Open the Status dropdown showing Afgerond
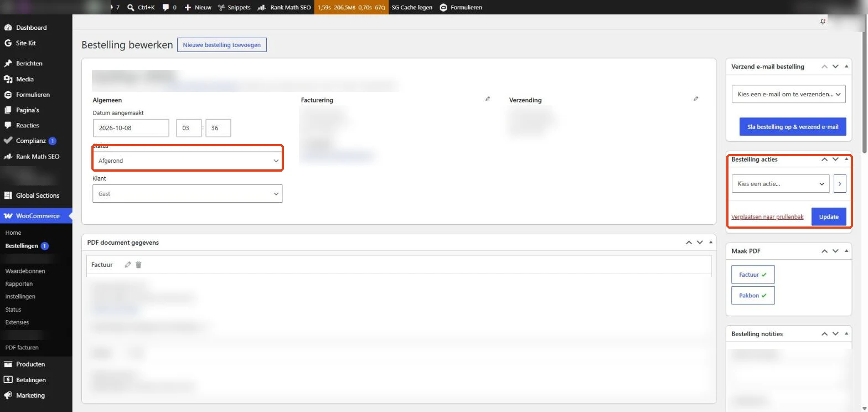868x412 pixels. pos(188,161)
